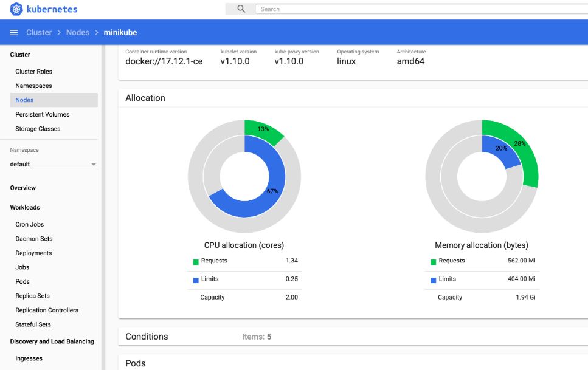Open Replication Controllers in sidebar
Viewport: 588px width, 370px height.
coord(47,310)
